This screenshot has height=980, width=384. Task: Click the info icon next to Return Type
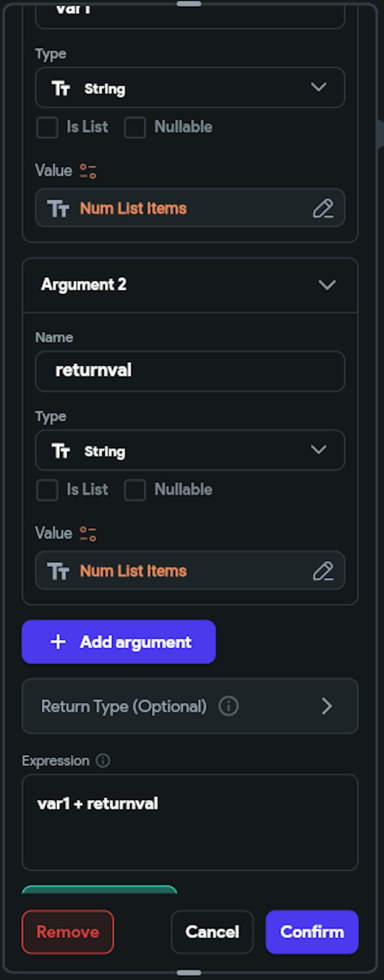click(228, 706)
